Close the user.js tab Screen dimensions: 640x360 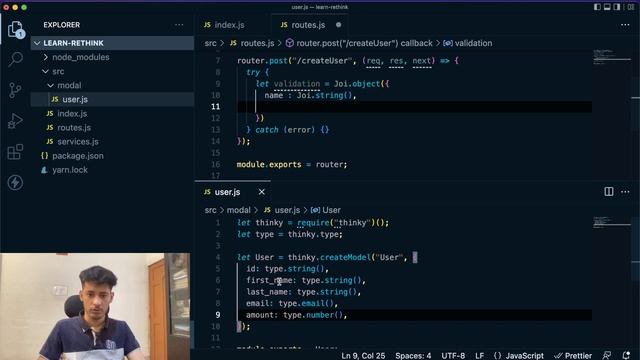click(262, 192)
